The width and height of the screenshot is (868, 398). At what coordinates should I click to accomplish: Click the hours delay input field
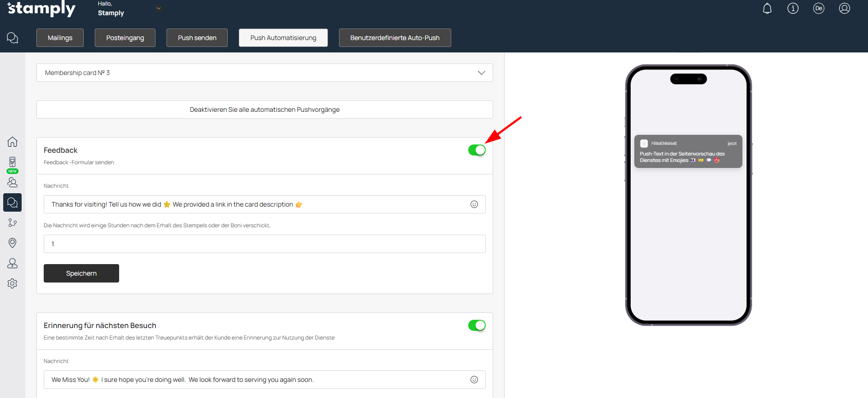point(264,244)
